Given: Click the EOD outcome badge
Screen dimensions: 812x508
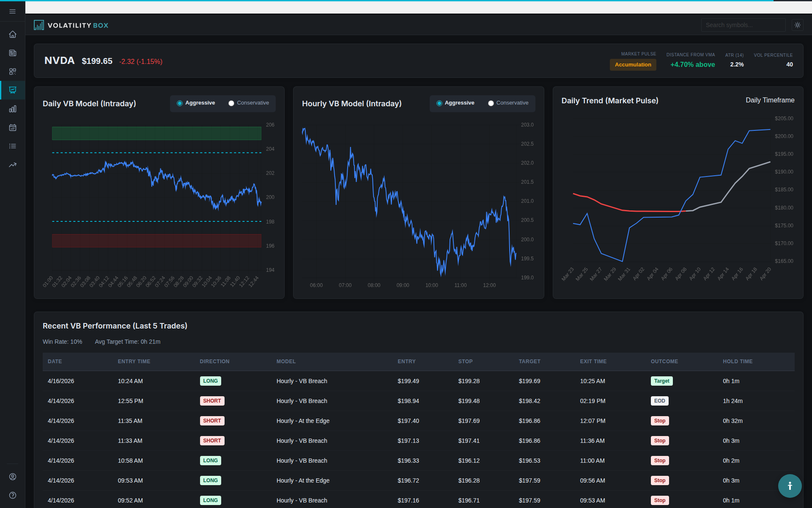Looking at the screenshot, I should [659, 401].
